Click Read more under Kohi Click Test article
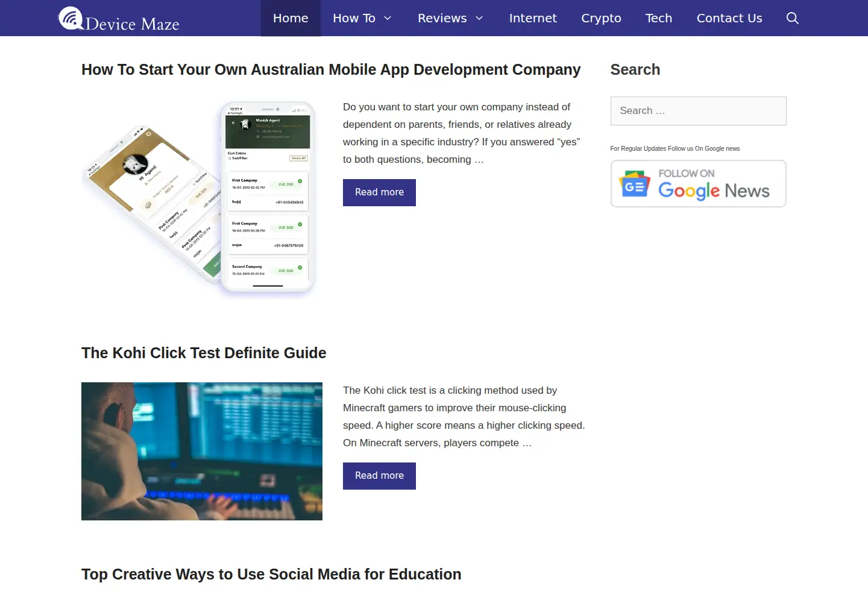The height and width of the screenshot is (603, 868). point(379,476)
